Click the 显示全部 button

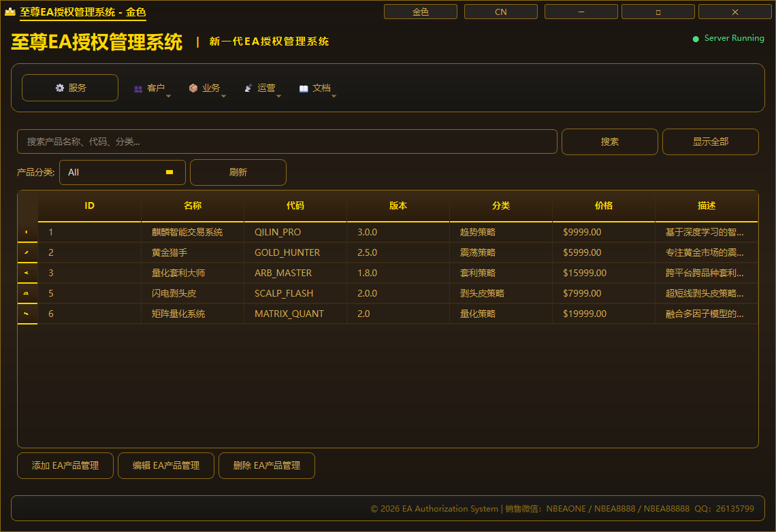pos(711,142)
